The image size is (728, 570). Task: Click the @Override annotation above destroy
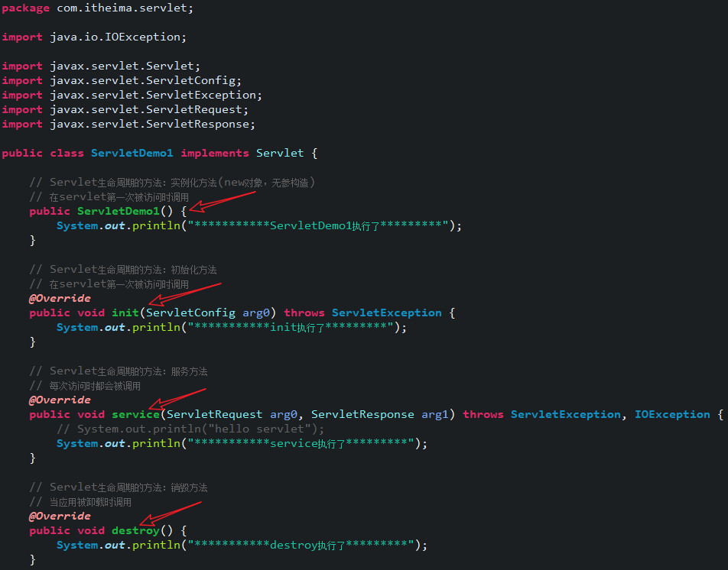60,516
